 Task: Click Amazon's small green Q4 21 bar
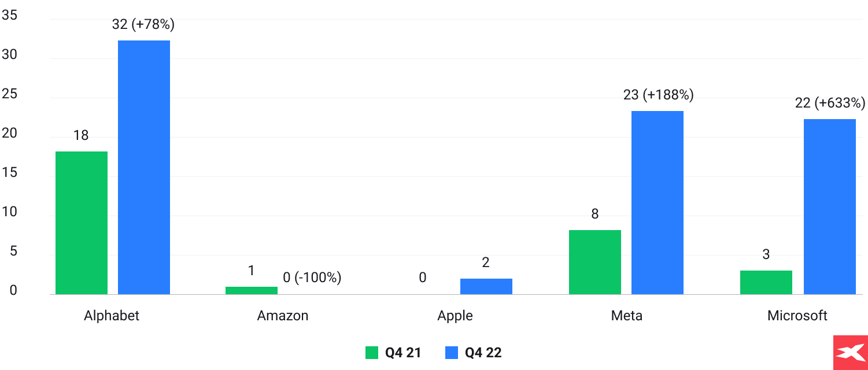pyautogui.click(x=252, y=290)
